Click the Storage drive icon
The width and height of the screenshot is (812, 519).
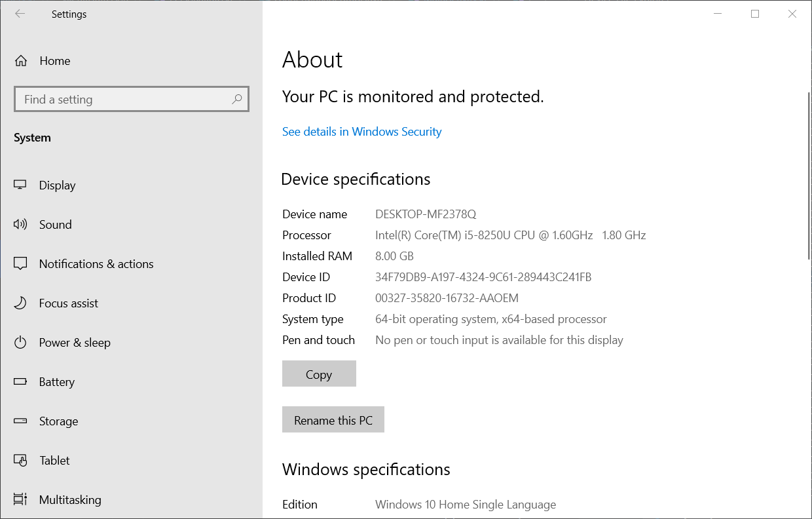point(20,421)
